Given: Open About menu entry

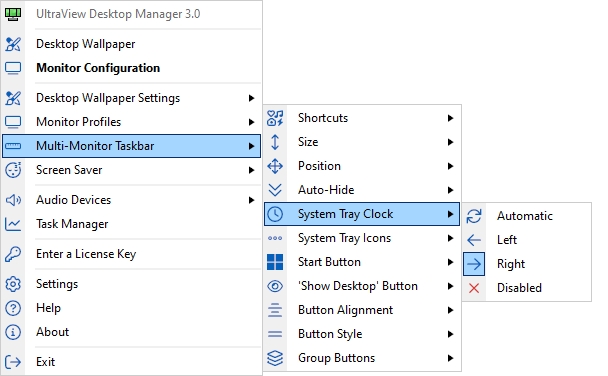Looking at the screenshot, I should coord(131,332).
